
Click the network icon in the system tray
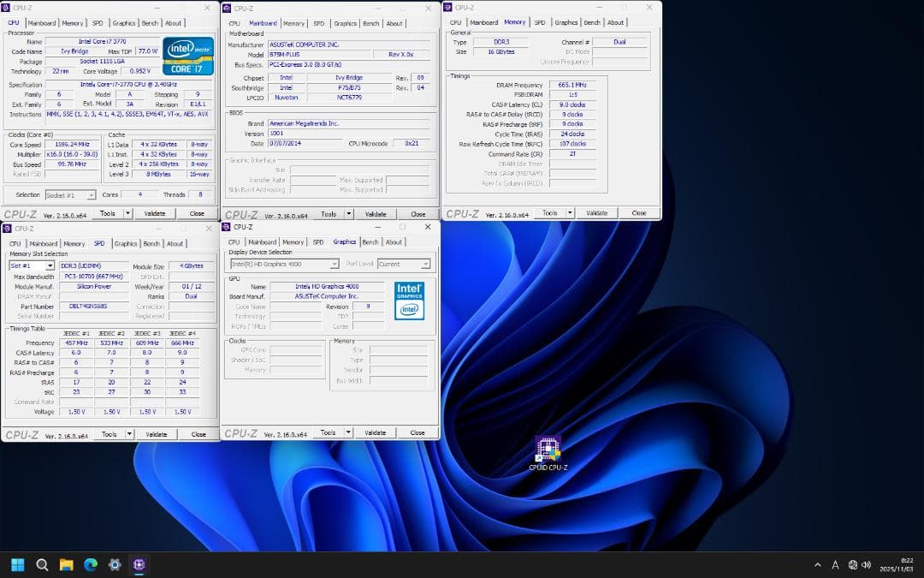pyautogui.click(x=853, y=565)
